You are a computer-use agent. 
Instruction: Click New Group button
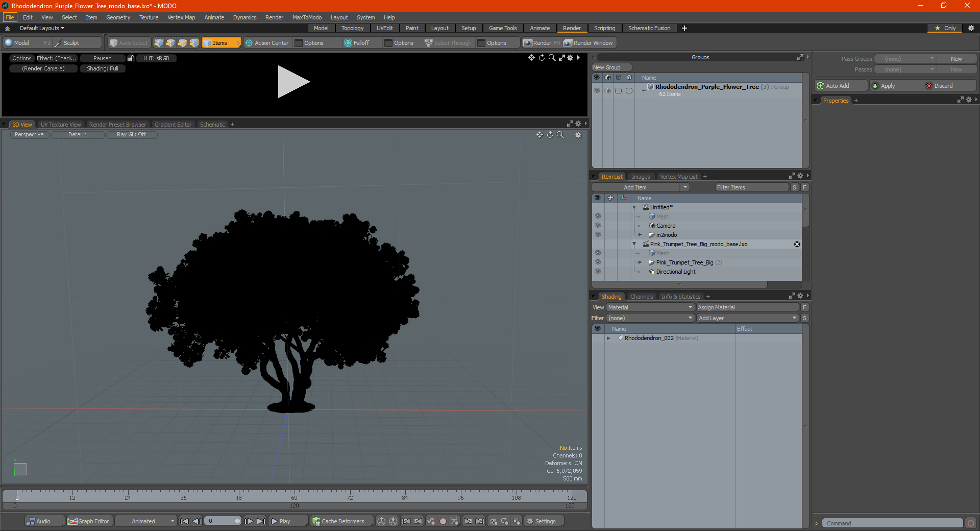(611, 67)
